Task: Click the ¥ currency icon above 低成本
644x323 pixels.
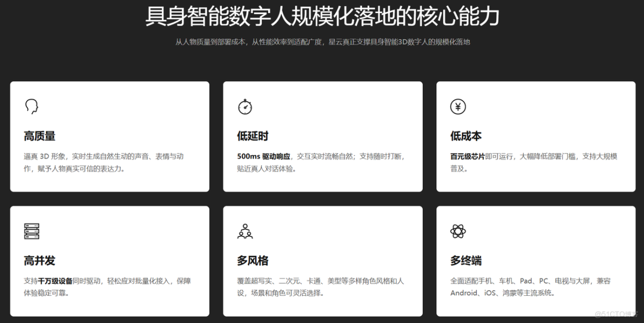Action: tap(458, 106)
